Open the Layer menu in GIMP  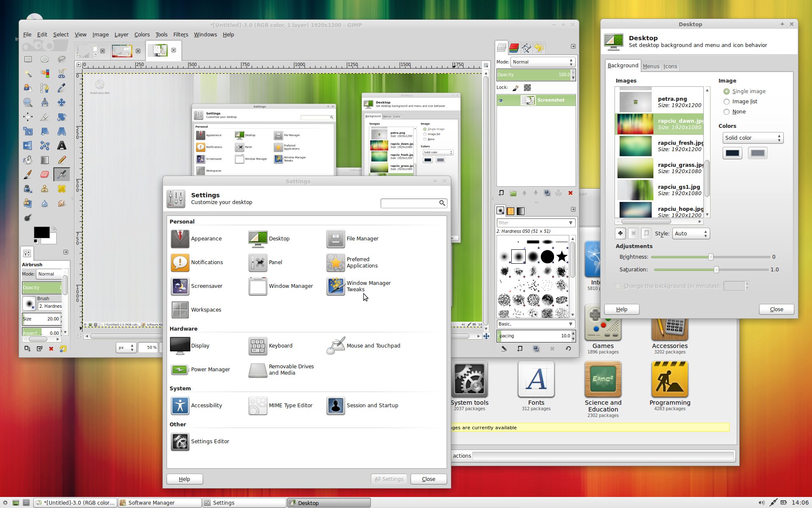(x=121, y=35)
